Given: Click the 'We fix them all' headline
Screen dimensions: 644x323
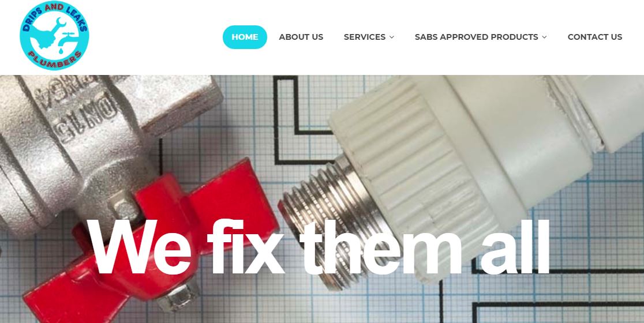Looking at the screenshot, I should tap(318, 247).
